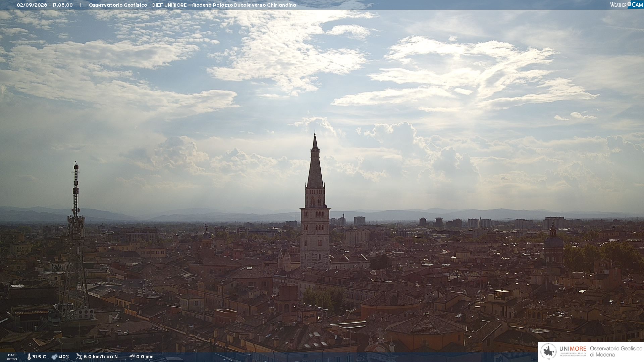The image size is (644, 362).
Task: Click the 31.5 C temperature reading
Action: [x=39, y=357]
